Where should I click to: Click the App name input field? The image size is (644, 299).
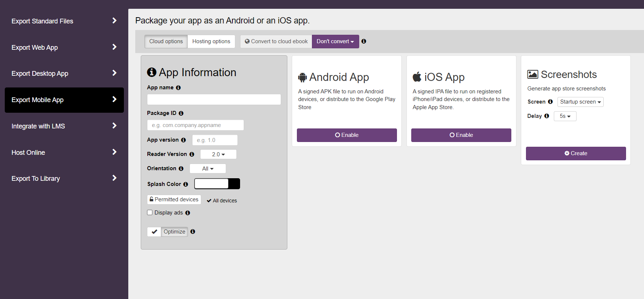pyautogui.click(x=214, y=100)
